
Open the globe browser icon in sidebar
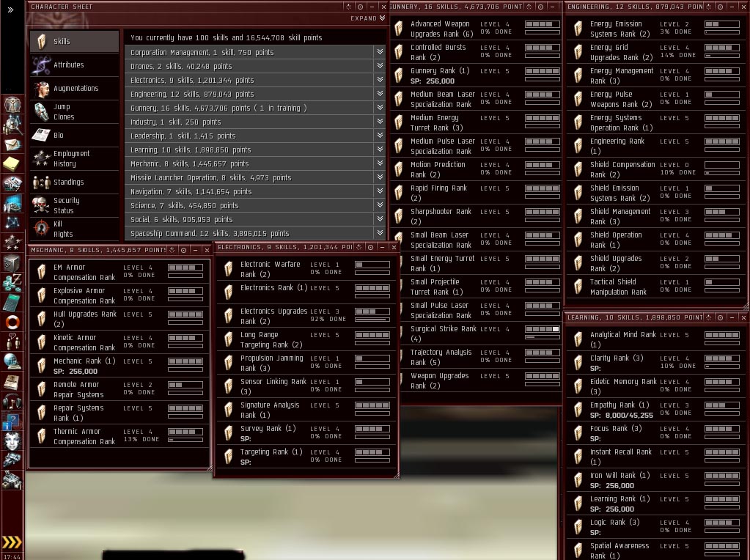pos(12,361)
